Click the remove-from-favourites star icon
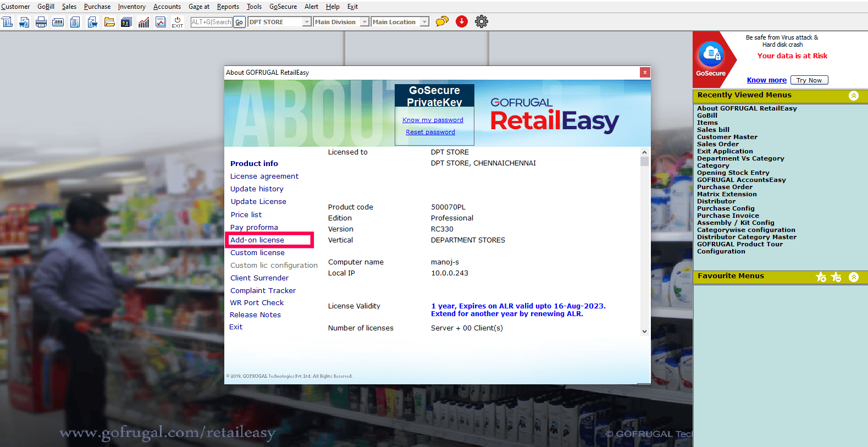Image resolution: width=868 pixels, height=447 pixels. (x=837, y=277)
